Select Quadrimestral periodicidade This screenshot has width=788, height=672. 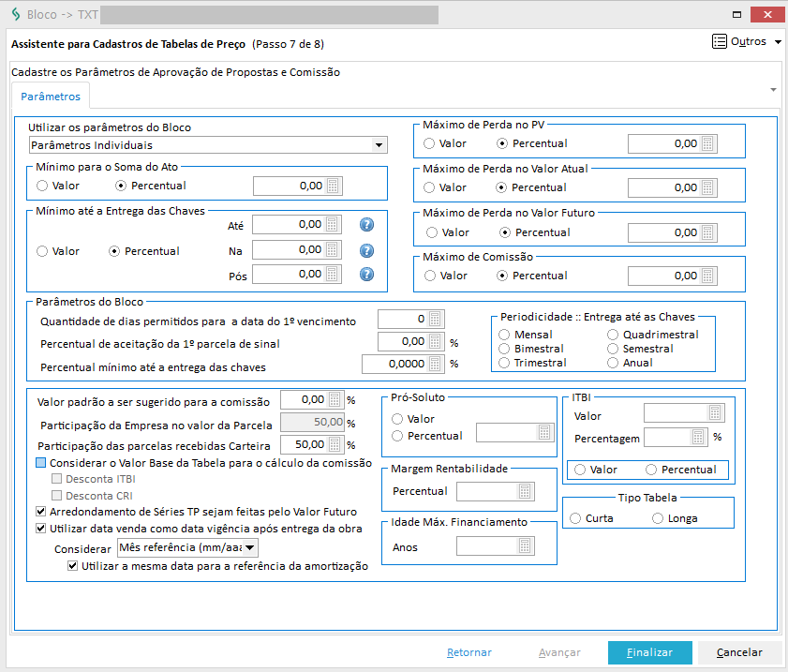613,335
